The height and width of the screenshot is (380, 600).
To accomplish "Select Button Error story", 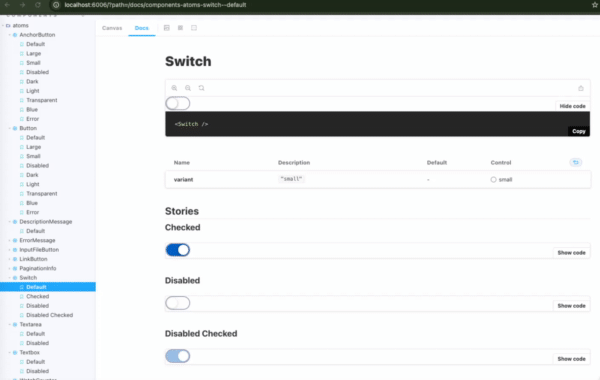I will [x=33, y=212].
